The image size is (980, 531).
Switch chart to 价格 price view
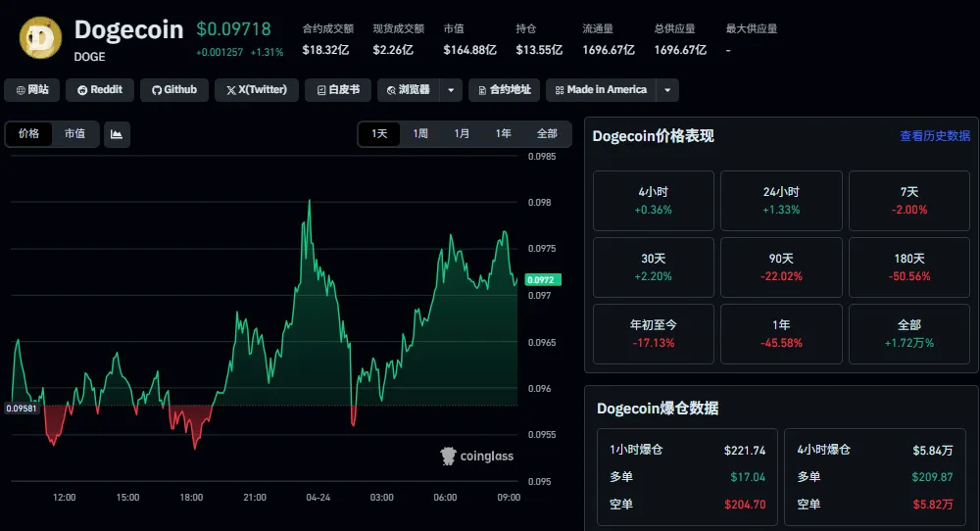point(28,133)
